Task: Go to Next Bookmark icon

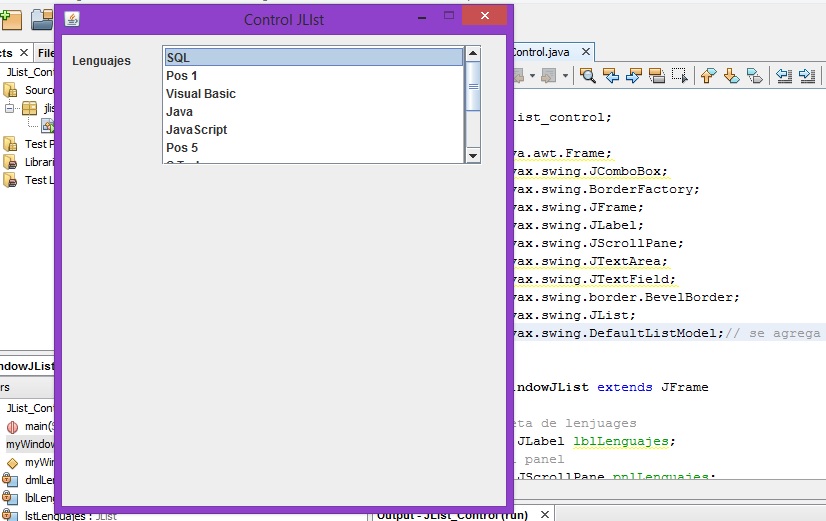Action: pos(731,76)
